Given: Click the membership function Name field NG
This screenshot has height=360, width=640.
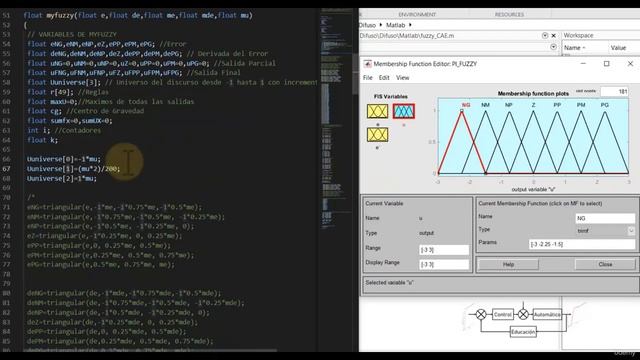Looking at the screenshot, I should 605,218.
